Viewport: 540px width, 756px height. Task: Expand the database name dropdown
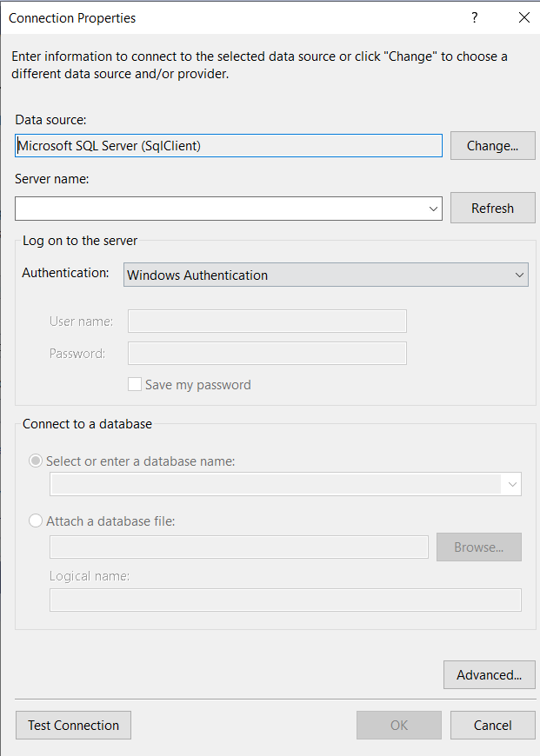pyautogui.click(x=512, y=484)
